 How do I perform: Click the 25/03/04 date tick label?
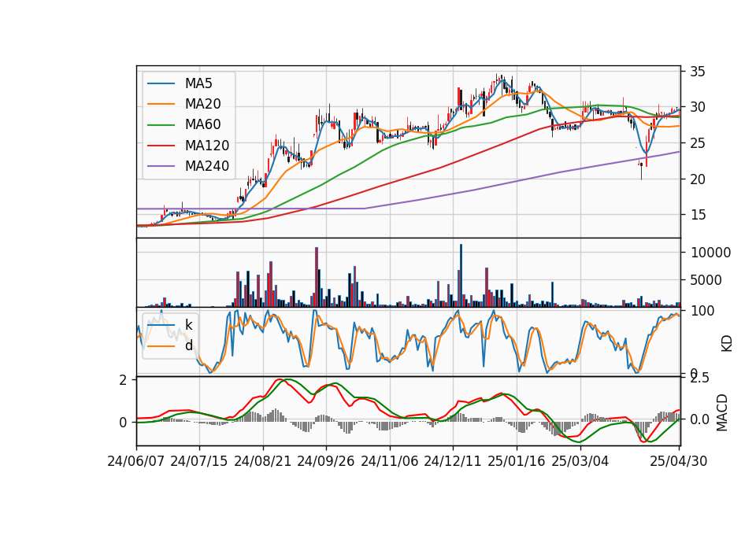580,461
